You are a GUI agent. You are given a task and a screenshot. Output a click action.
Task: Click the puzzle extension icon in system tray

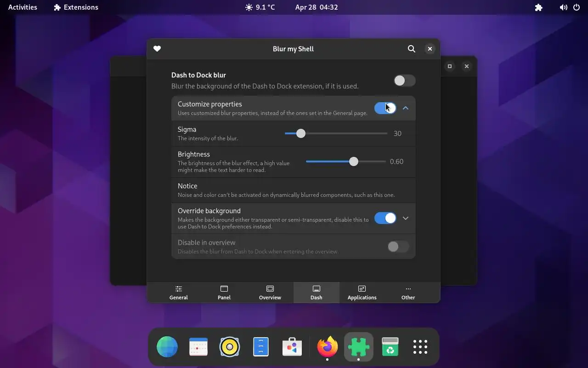pyautogui.click(x=539, y=7)
